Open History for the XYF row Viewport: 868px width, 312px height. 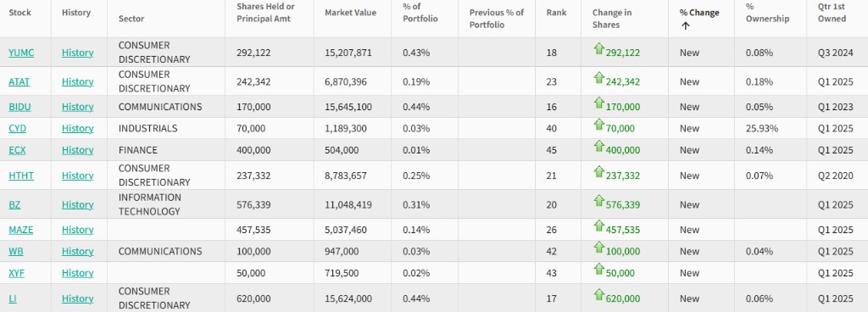pos(77,273)
